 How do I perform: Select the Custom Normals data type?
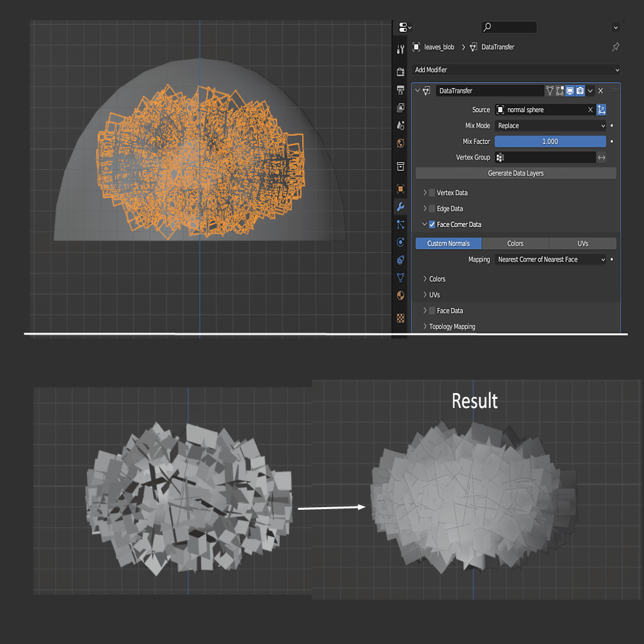(x=449, y=244)
